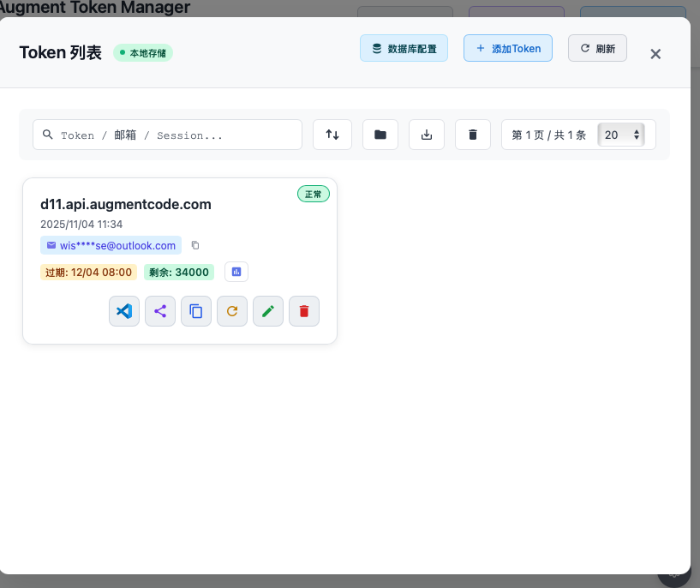Focus the Token / 邮箱 / Session search field
The height and width of the screenshot is (588, 700).
168,135
